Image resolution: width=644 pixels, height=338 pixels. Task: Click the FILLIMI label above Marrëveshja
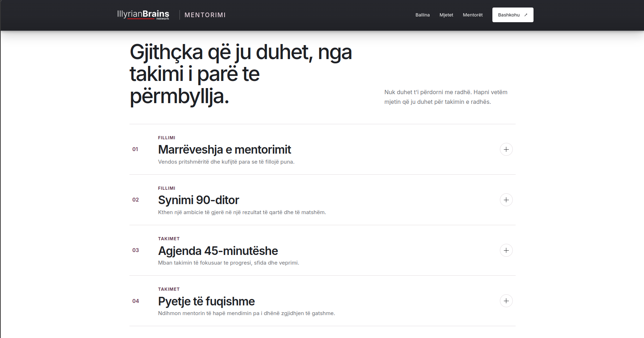click(167, 138)
